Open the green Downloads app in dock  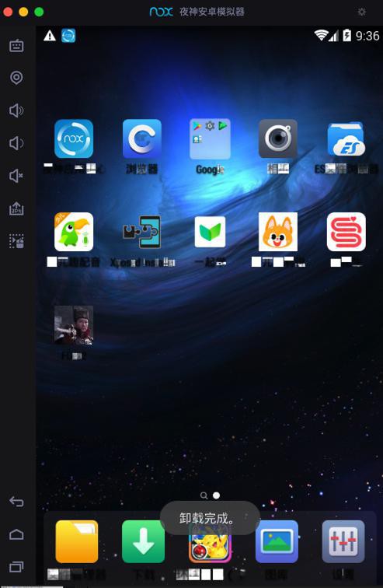(x=144, y=541)
